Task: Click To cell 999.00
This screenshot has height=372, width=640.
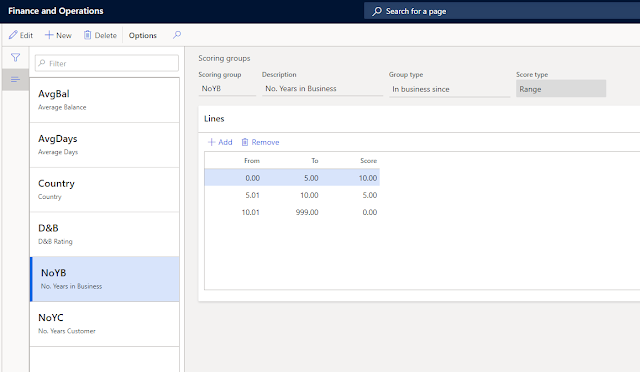Action: tap(307, 212)
